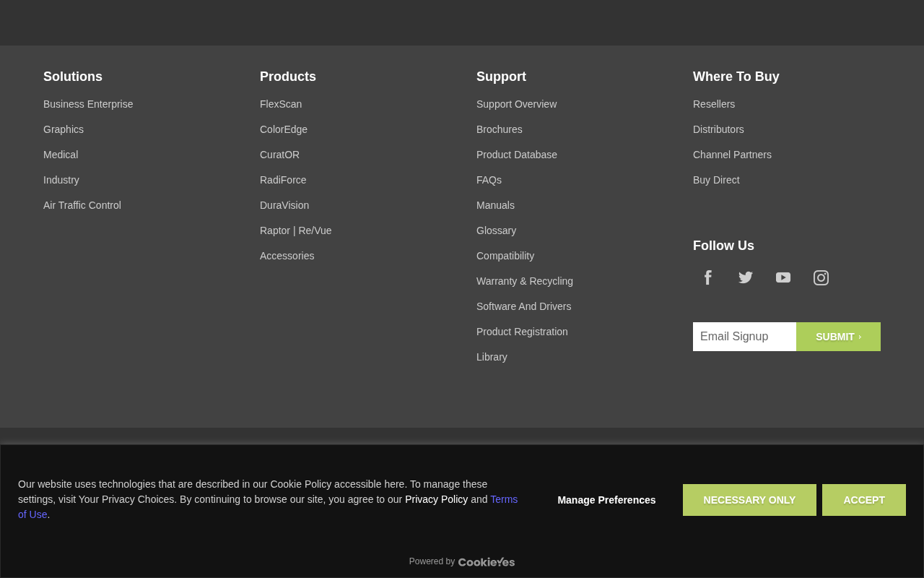The image size is (924, 578).
Task: Submit the email signup form
Action: click(x=838, y=337)
